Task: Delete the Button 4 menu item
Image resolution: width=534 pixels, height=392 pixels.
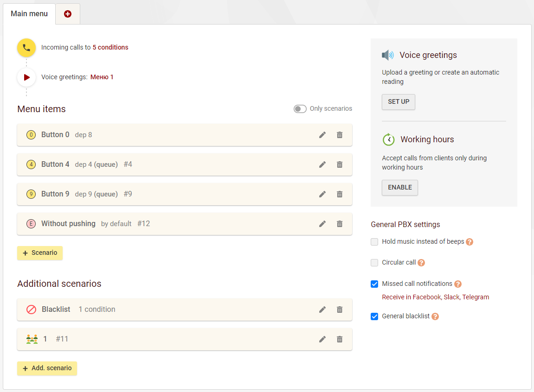Action: 340,164
